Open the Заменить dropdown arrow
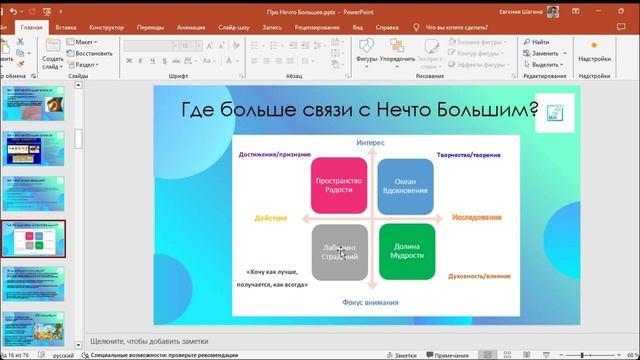 [x=565, y=53]
